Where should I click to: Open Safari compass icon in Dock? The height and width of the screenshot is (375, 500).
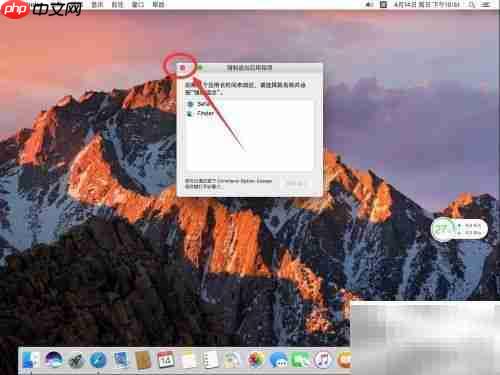pyautogui.click(x=98, y=360)
